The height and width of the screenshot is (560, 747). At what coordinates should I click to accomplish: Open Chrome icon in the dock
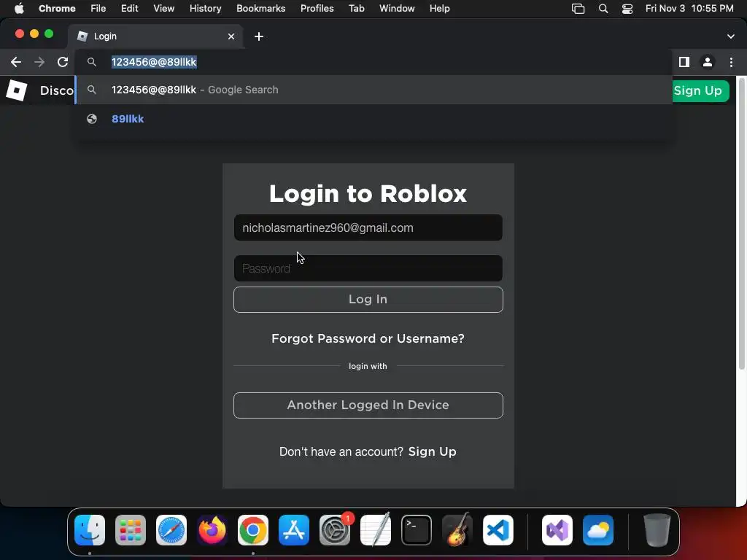coord(253,530)
